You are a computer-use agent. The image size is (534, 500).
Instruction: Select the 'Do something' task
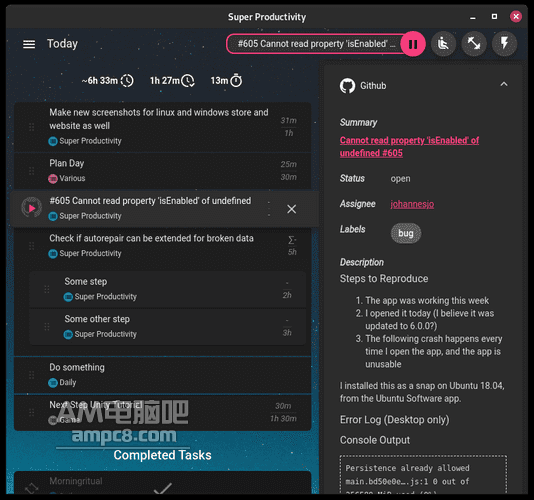[162, 375]
